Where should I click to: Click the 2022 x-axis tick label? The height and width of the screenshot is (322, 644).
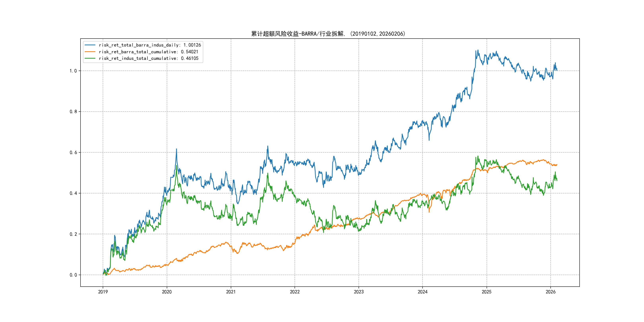point(295,292)
